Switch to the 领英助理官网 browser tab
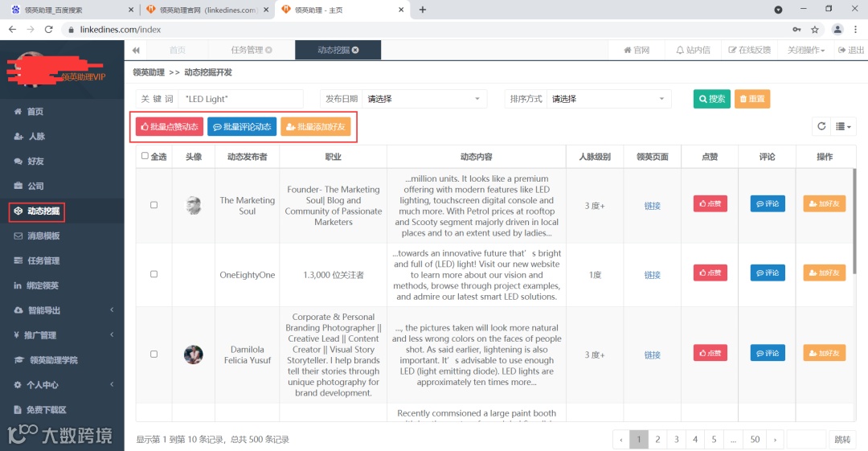 (x=206, y=10)
